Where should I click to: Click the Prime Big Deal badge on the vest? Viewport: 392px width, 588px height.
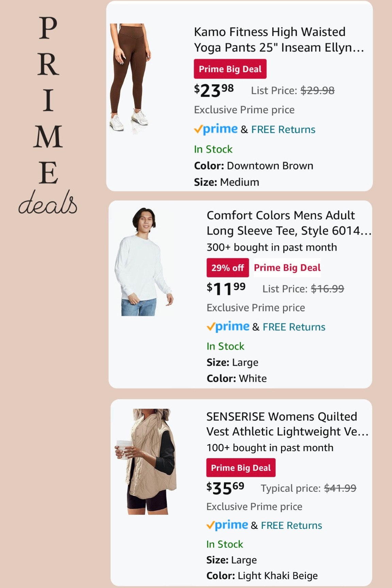tap(241, 468)
